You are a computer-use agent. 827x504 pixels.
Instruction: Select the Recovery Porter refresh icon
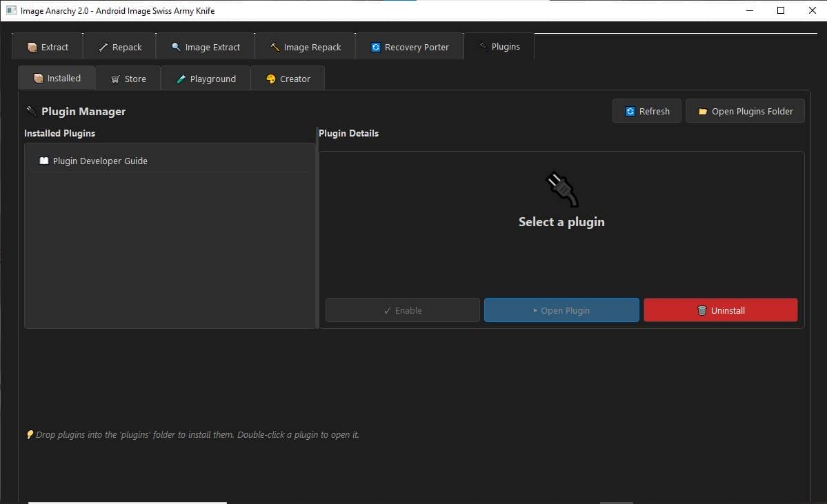click(375, 46)
